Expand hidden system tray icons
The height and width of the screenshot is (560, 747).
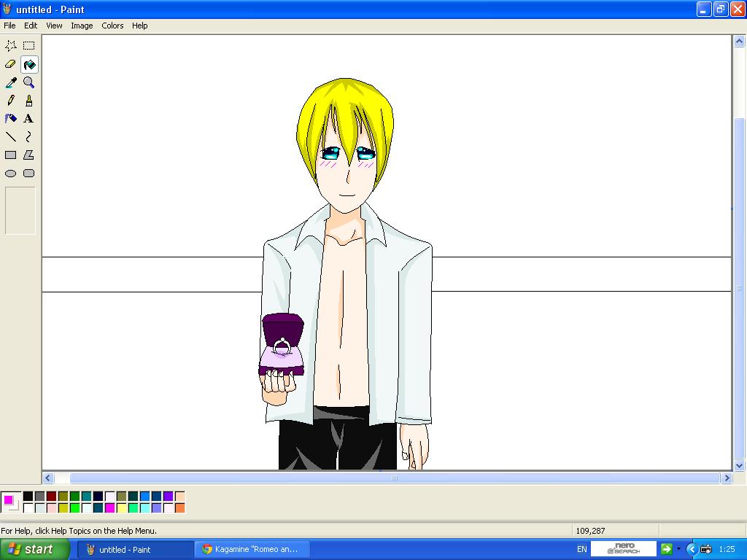click(x=692, y=550)
